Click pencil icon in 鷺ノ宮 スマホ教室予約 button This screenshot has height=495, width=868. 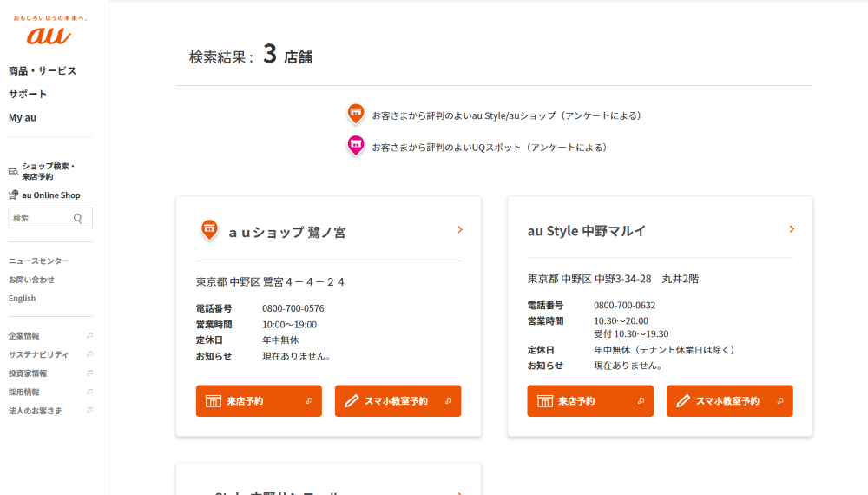tap(352, 401)
